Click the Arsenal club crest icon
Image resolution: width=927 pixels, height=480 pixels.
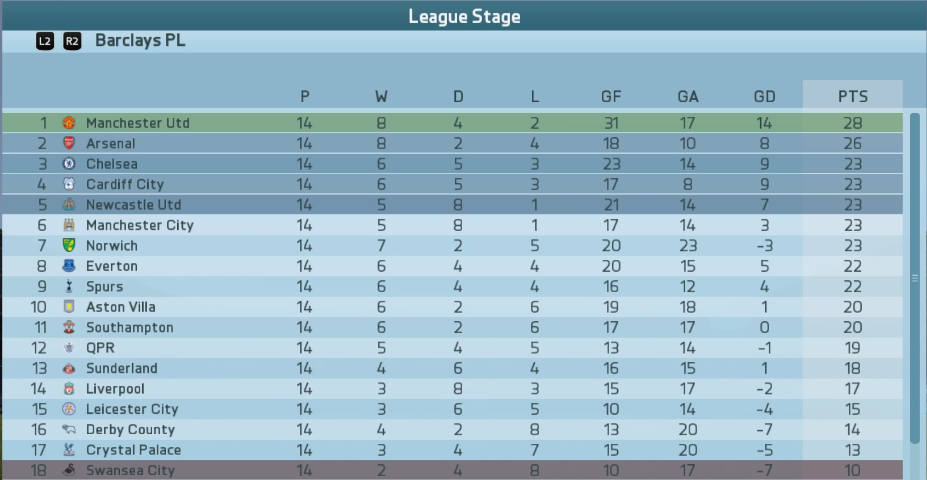click(x=69, y=143)
